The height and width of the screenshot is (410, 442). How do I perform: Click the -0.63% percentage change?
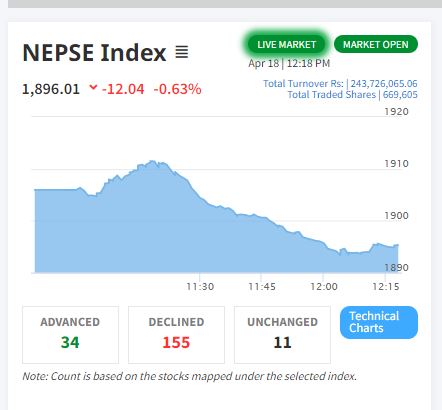(177, 89)
